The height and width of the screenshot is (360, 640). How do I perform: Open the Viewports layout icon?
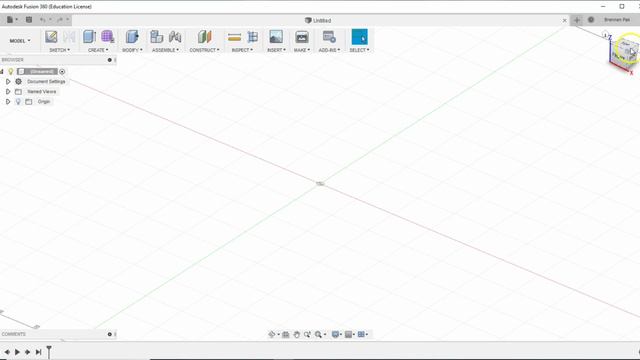tap(361, 334)
